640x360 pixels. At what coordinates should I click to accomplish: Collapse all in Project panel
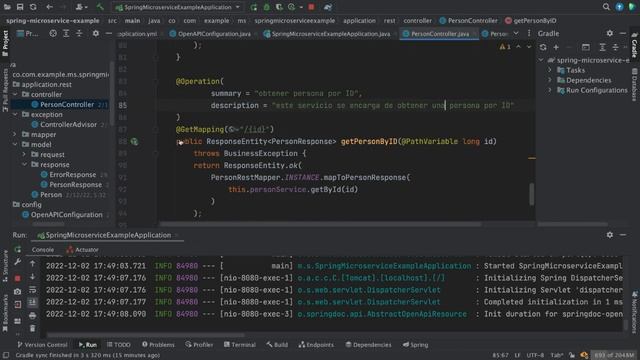coord(79,33)
